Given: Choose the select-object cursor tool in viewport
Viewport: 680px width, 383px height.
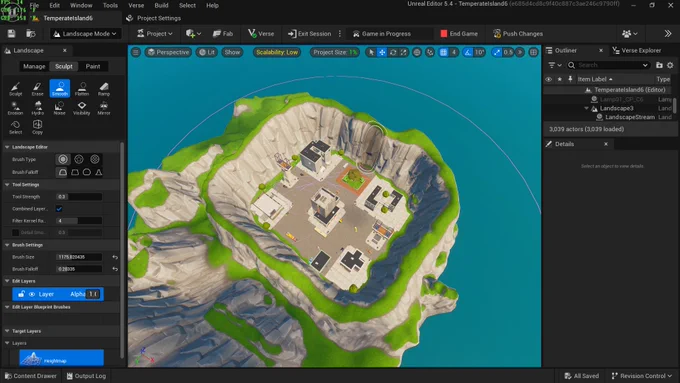Looking at the screenshot, I should [x=371, y=52].
